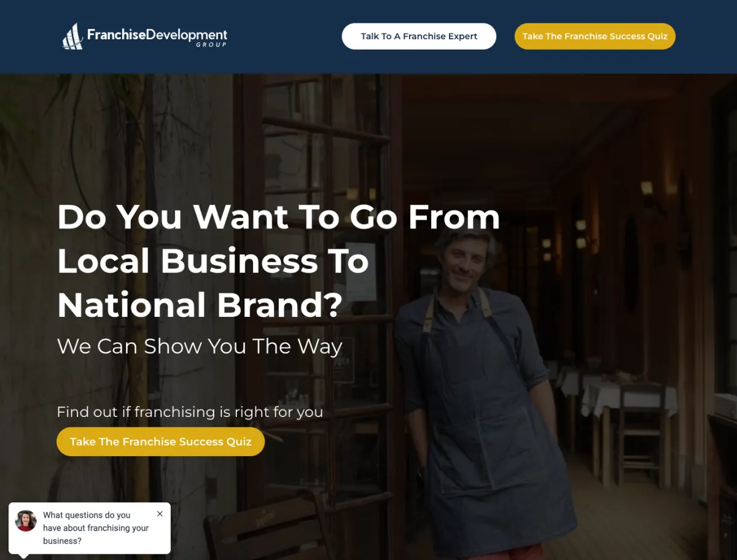Image resolution: width=737 pixels, height=560 pixels.
Task: Click the sailboat logo icon
Action: coord(72,36)
